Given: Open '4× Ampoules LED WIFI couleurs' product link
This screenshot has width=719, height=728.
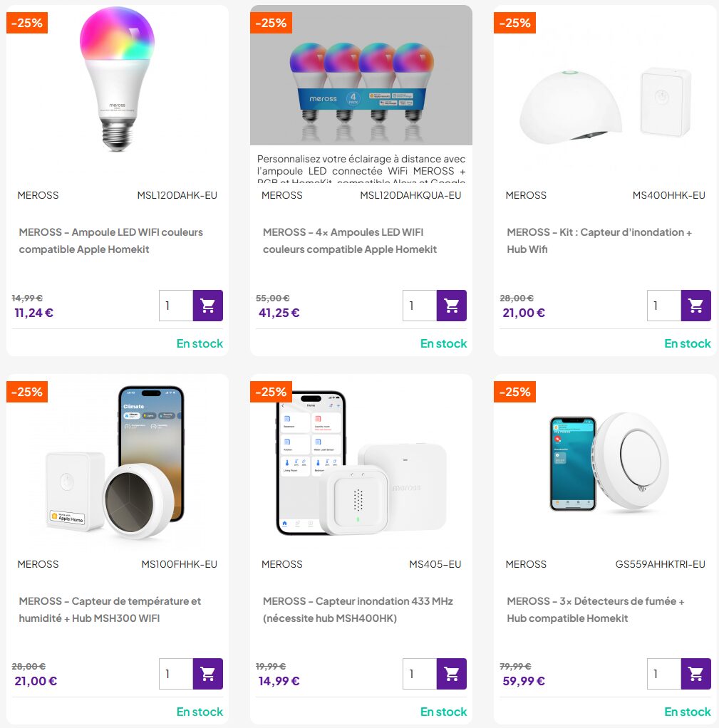Looking at the screenshot, I should click(x=349, y=241).
